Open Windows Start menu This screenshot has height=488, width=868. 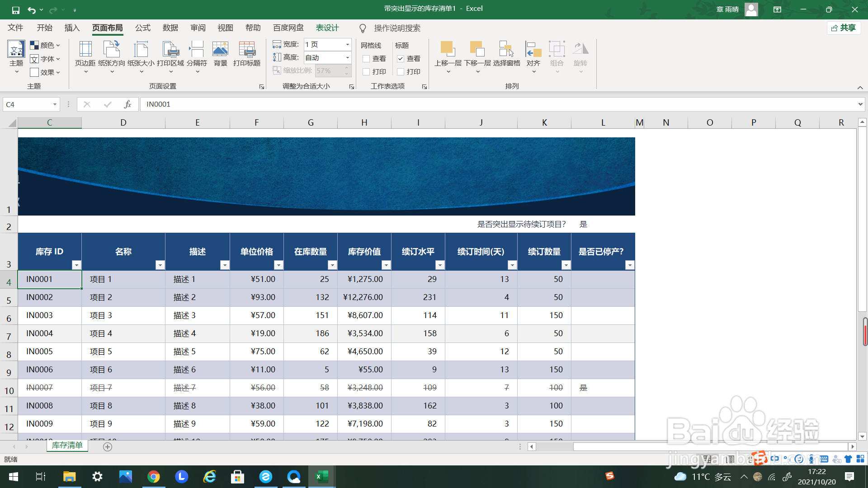(x=14, y=477)
